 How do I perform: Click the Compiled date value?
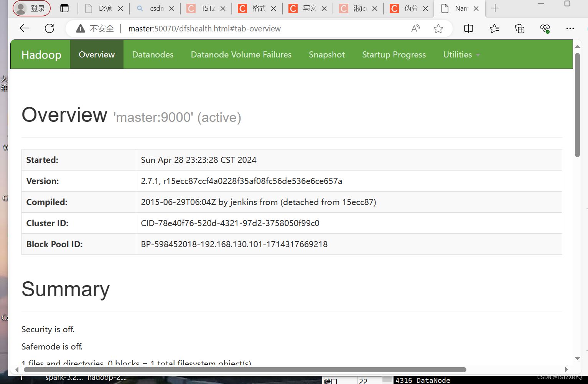click(259, 202)
